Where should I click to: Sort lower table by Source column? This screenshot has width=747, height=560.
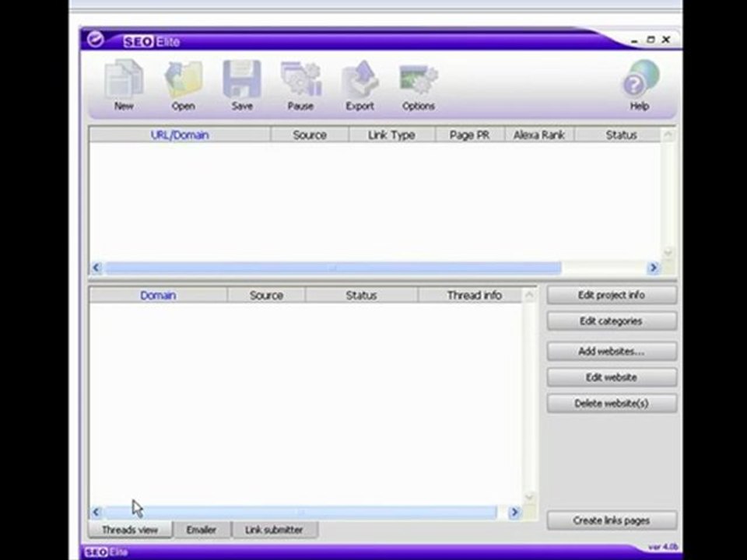[266, 296]
